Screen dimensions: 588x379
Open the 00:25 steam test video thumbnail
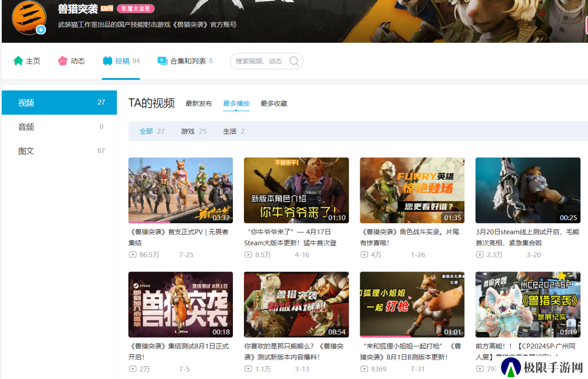coord(528,190)
